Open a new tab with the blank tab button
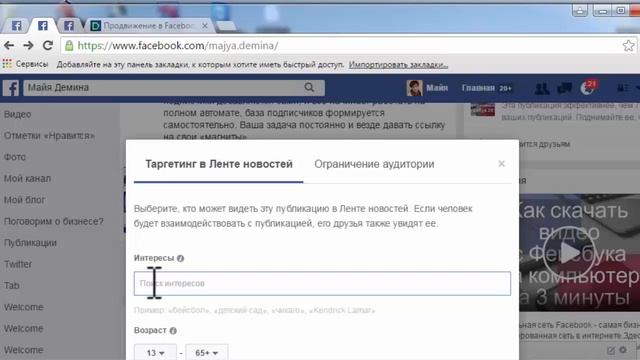This screenshot has width=640, height=360. point(226,26)
